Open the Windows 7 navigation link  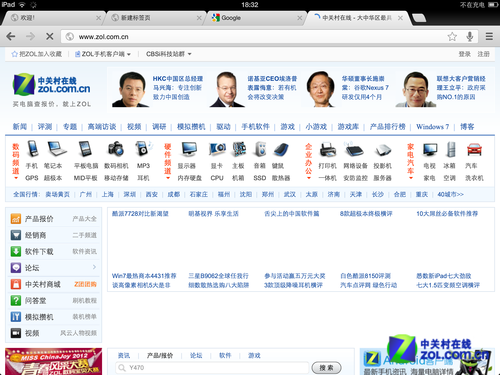coord(432,127)
